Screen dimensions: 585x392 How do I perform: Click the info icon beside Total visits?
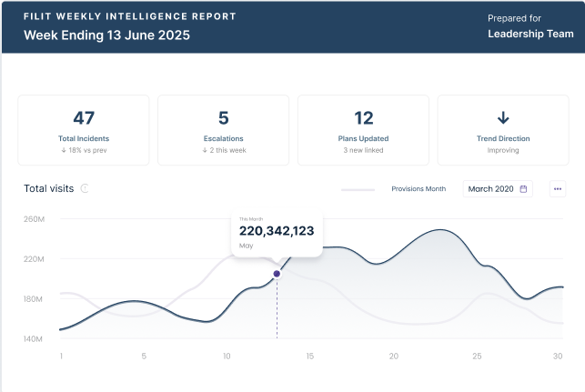[85, 189]
